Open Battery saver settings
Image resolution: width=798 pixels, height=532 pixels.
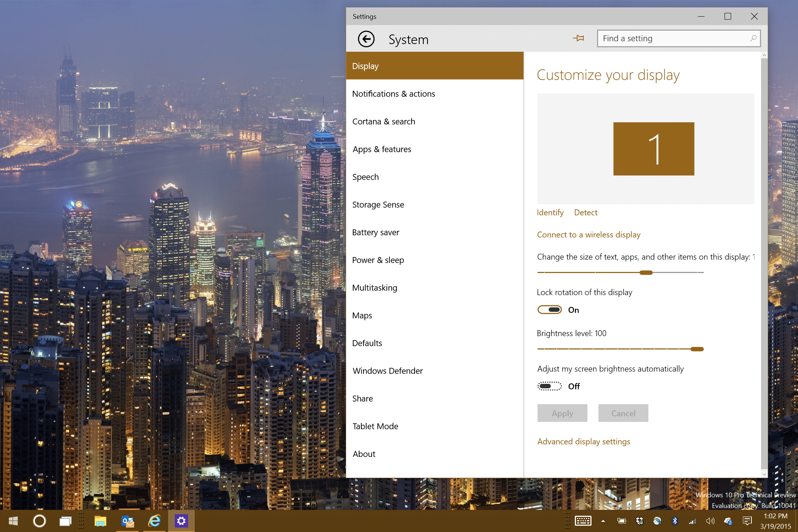pos(435,232)
